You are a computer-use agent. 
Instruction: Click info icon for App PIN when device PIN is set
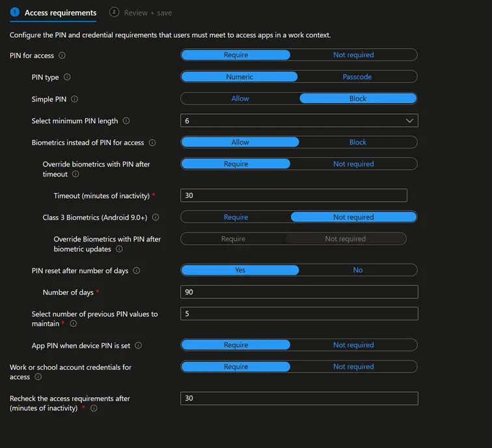tap(138, 346)
